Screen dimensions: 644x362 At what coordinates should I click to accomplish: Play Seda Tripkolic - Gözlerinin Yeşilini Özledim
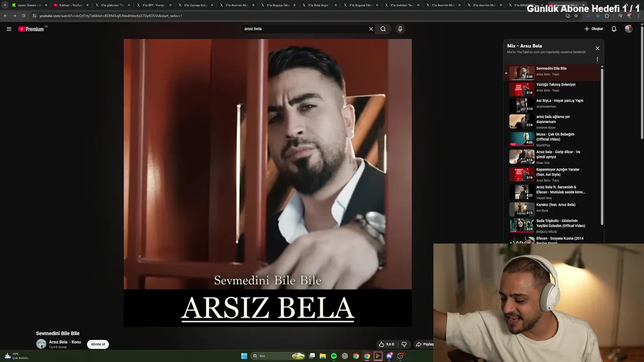click(552, 225)
